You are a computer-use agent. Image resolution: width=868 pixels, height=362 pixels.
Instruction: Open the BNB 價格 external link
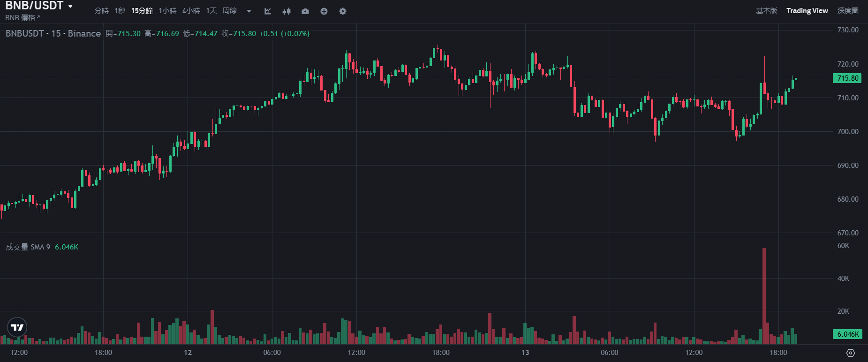[23, 18]
